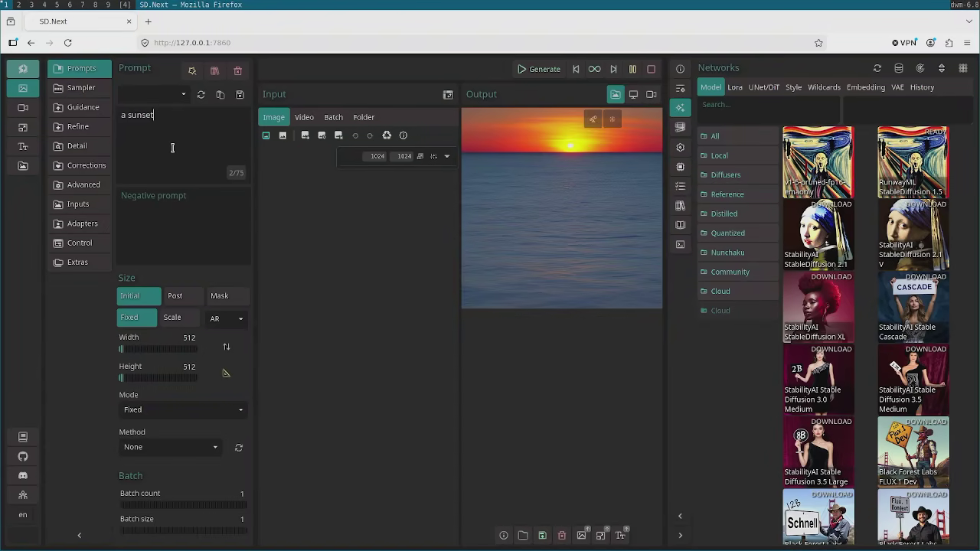Expand the Mode dropdown showing Fixed
Image resolution: width=980 pixels, height=551 pixels.
pyautogui.click(x=183, y=410)
